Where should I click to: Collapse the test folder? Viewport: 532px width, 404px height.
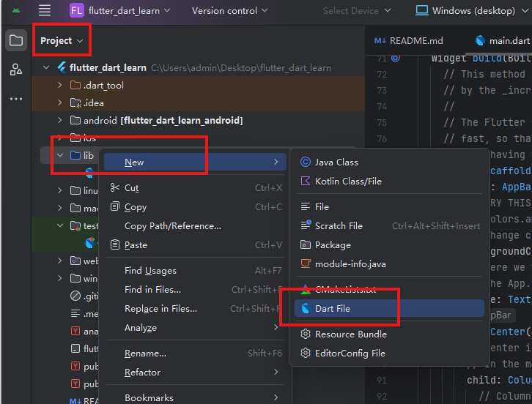[x=60, y=225]
